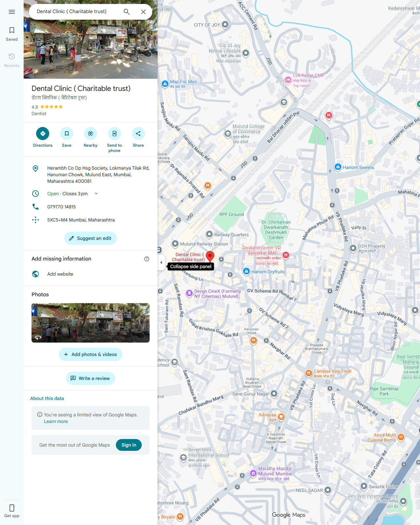The width and height of the screenshot is (420, 525).
Task: Click Suggest an edit button
Action: click(x=91, y=238)
